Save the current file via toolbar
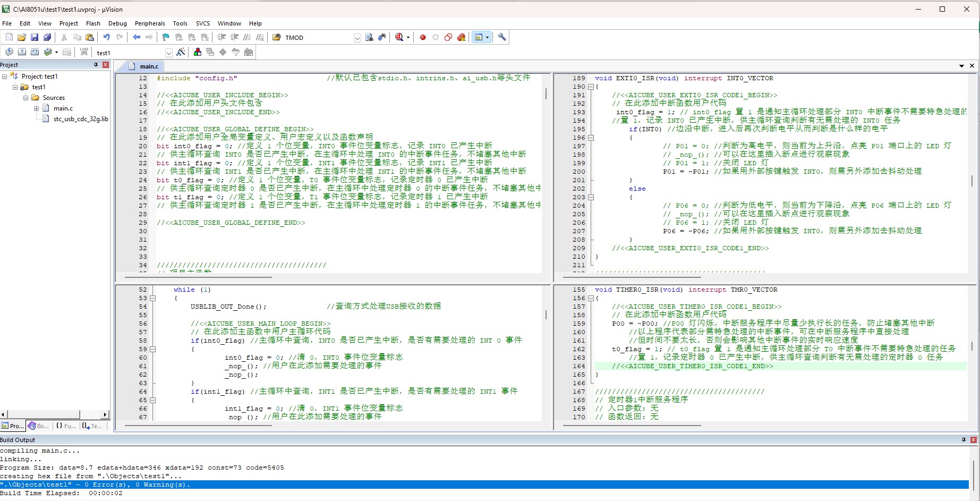 [35, 37]
